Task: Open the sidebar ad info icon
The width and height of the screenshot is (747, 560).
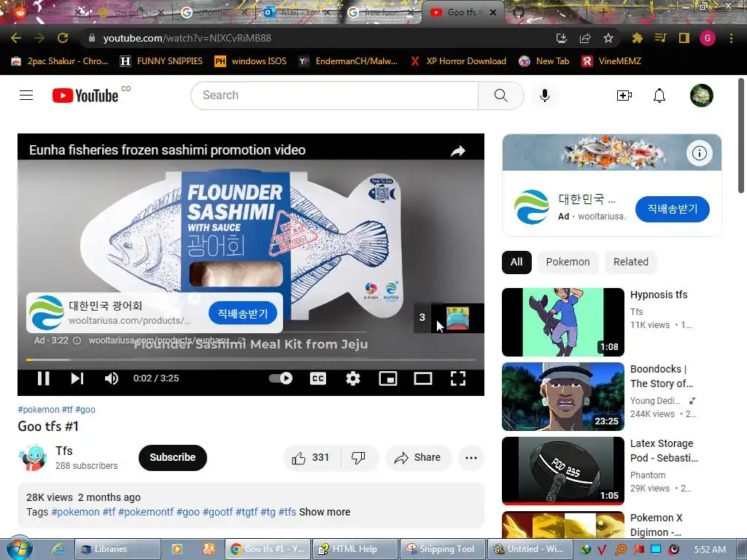Action: 699,153
